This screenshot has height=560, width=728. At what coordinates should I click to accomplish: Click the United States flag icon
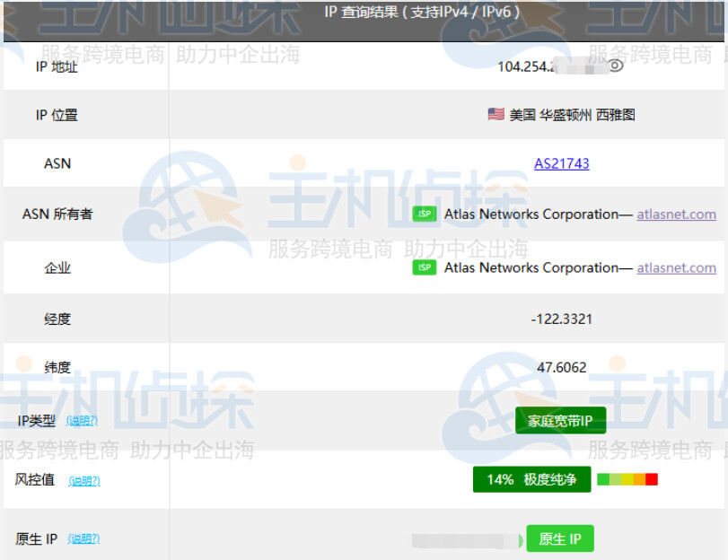(x=496, y=114)
